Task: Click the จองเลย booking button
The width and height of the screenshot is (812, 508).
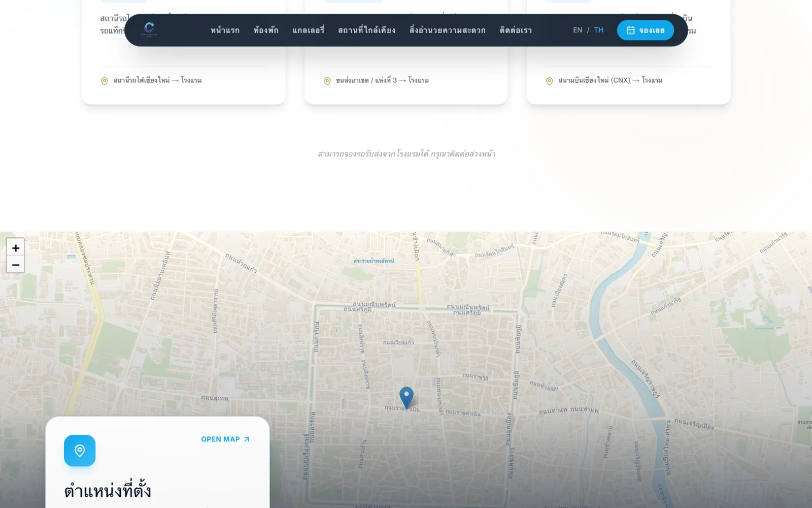Action: pyautogui.click(x=646, y=30)
